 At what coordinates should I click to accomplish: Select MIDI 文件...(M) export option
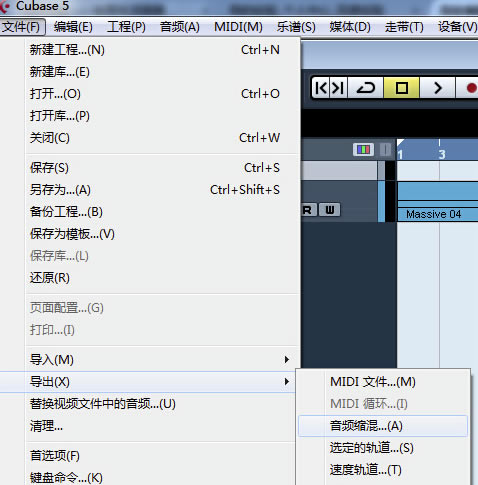tap(383, 382)
